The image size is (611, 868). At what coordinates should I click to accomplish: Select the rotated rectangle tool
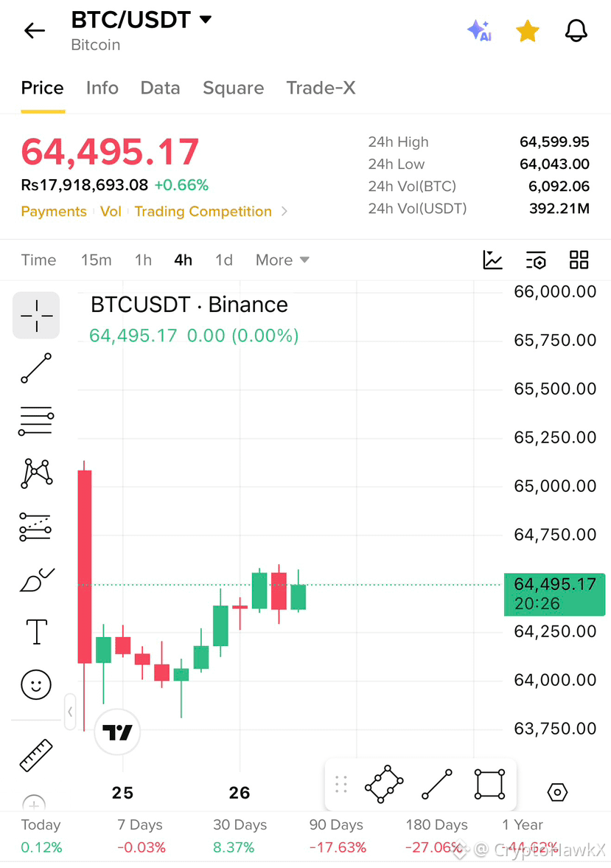[384, 784]
